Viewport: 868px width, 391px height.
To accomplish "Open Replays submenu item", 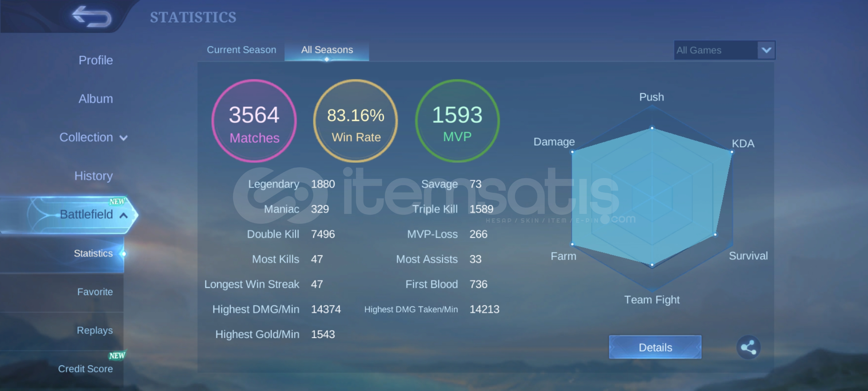I will [x=94, y=330].
